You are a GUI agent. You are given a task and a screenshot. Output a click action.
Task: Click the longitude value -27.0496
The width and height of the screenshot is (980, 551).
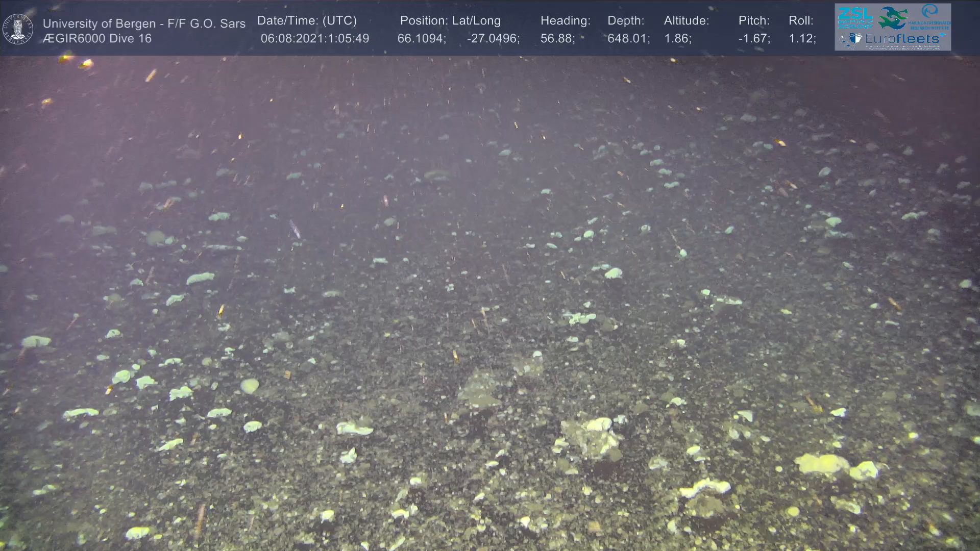click(x=493, y=38)
